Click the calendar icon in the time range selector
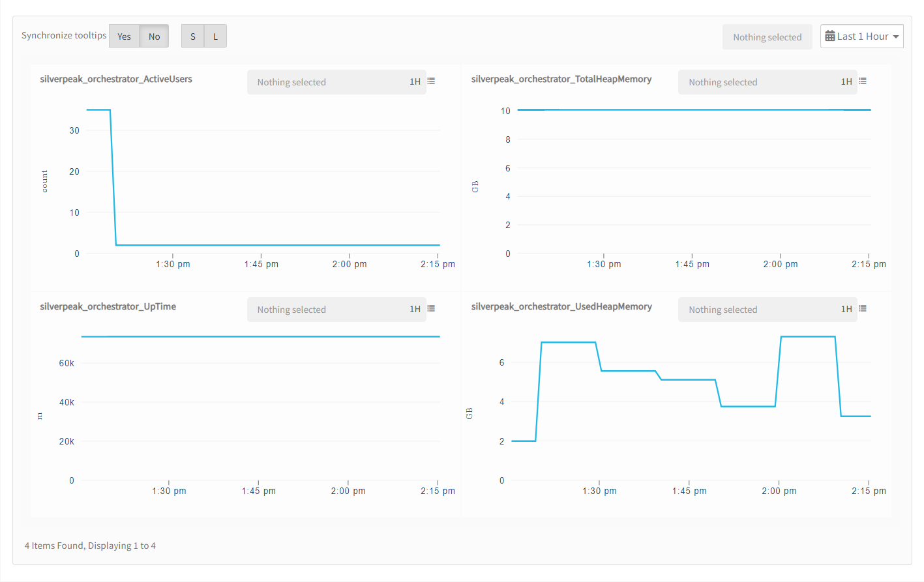The image size is (924, 582). pyautogui.click(x=831, y=36)
